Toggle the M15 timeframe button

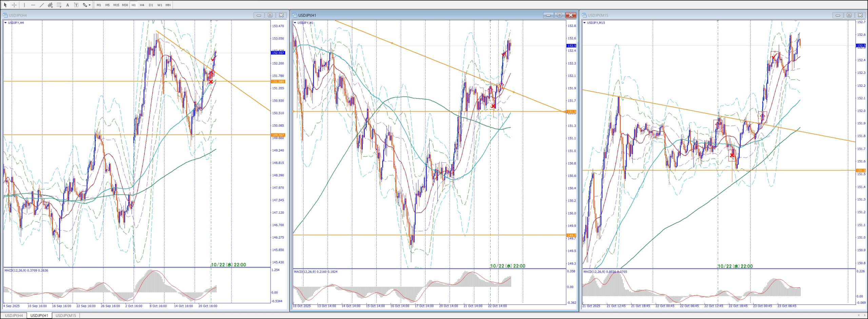coord(116,5)
